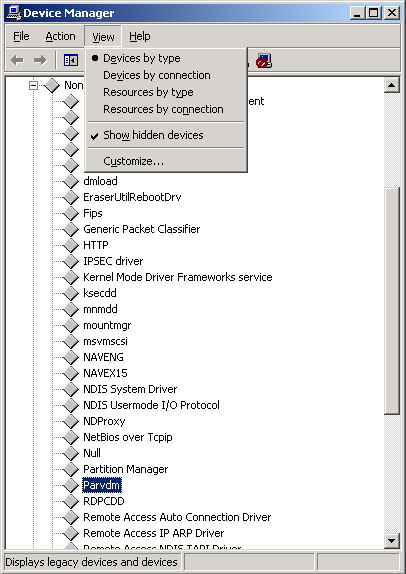Click the diamond icon beside Partition Manager
Screen dimensions: 406x574
(71, 469)
